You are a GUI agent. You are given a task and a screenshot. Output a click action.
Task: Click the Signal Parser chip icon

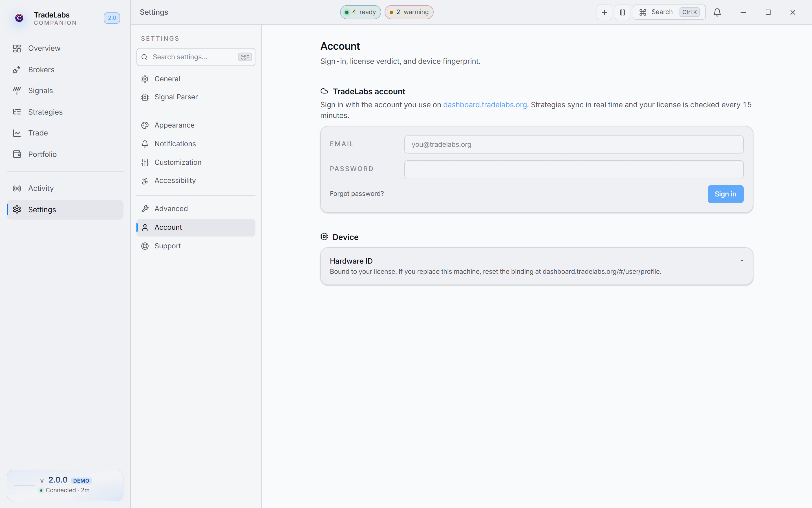click(x=145, y=97)
